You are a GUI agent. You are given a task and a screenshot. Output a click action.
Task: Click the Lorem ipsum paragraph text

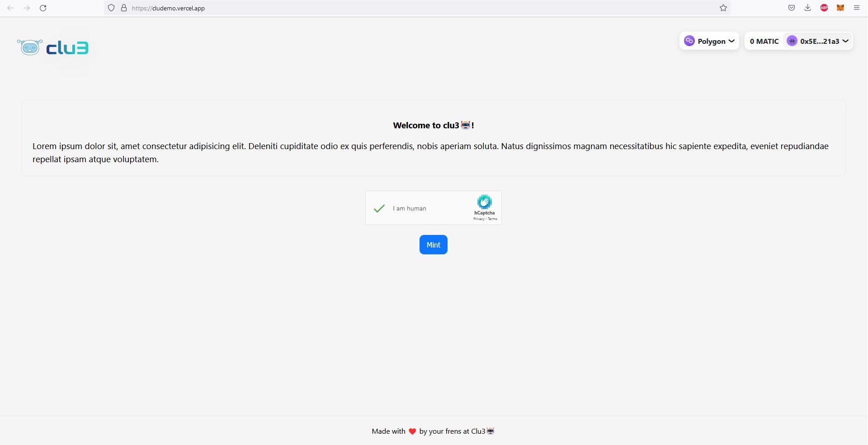430,153
